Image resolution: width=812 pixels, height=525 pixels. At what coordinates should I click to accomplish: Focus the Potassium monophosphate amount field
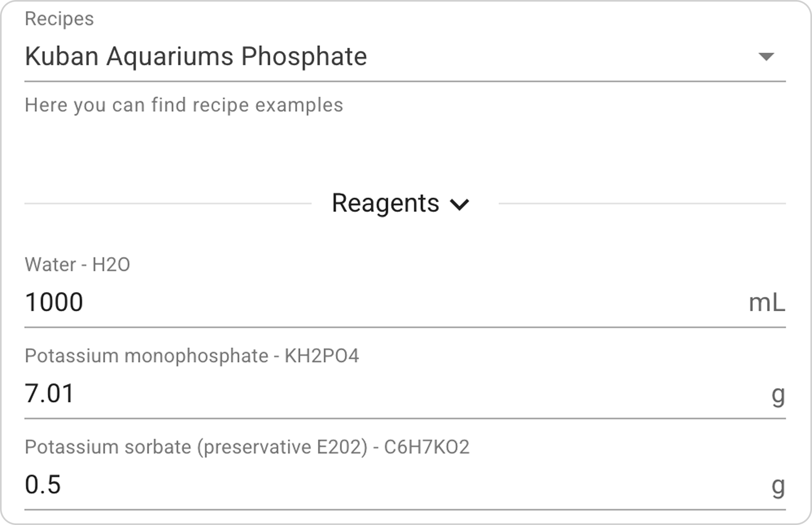tap(365, 394)
